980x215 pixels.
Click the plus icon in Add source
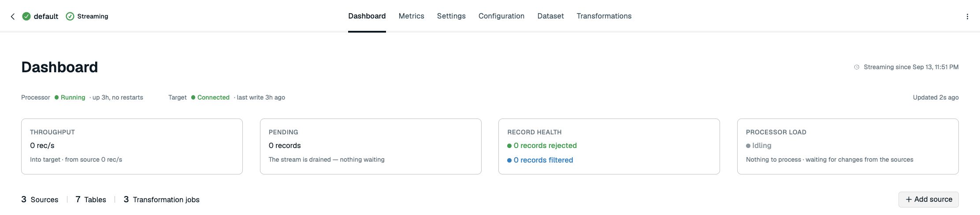[x=909, y=200]
